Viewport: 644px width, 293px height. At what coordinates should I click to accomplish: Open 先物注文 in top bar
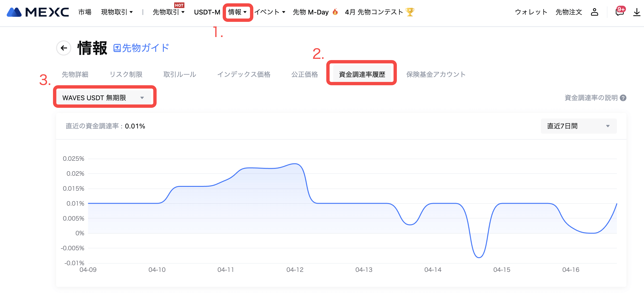pyautogui.click(x=568, y=12)
